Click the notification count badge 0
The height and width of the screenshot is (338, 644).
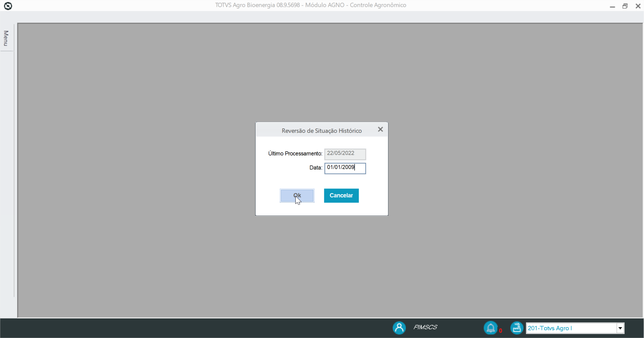point(501,331)
